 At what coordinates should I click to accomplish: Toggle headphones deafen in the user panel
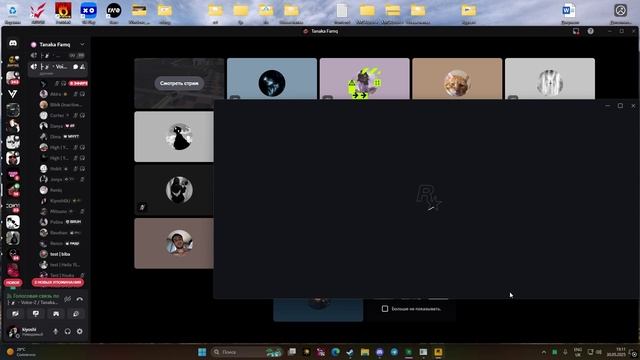(67, 331)
